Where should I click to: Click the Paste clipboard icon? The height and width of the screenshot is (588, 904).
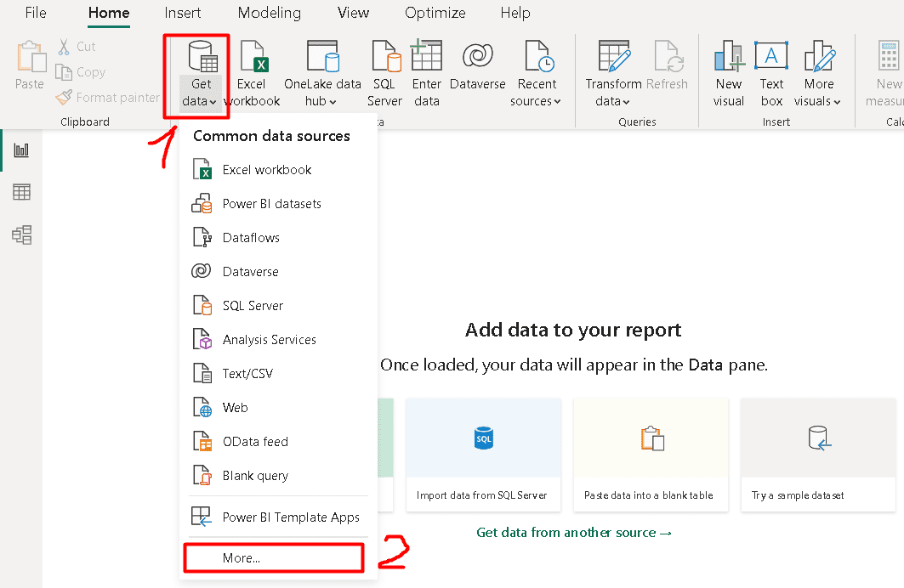point(30,65)
